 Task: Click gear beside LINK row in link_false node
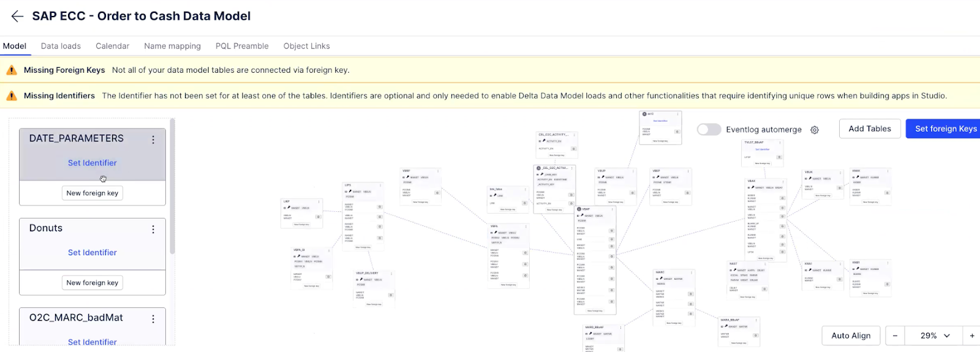(524, 203)
